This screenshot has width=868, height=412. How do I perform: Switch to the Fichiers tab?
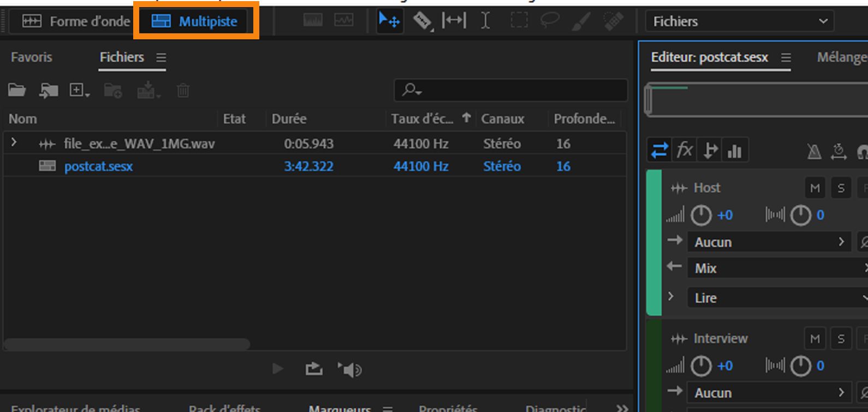pos(122,57)
